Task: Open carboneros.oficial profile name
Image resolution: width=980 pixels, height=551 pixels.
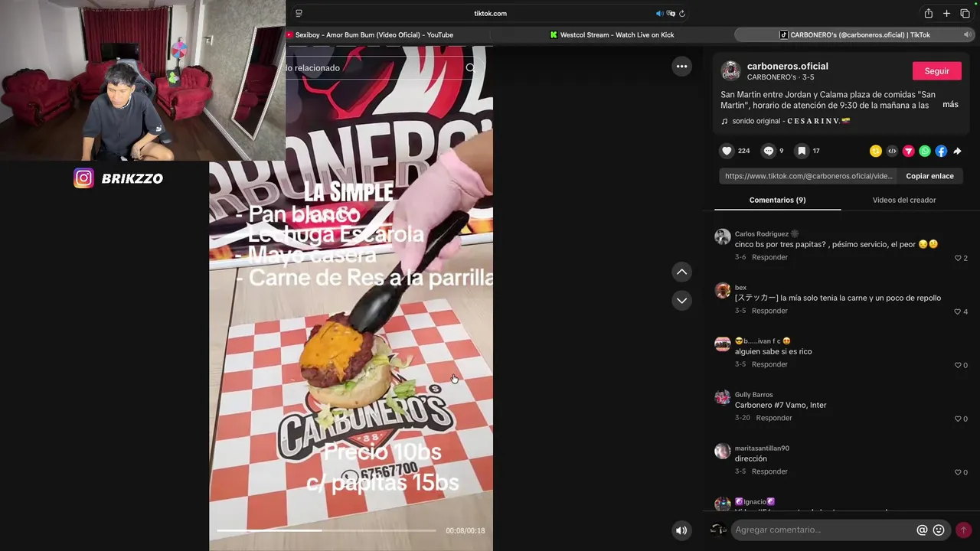Action: click(787, 66)
